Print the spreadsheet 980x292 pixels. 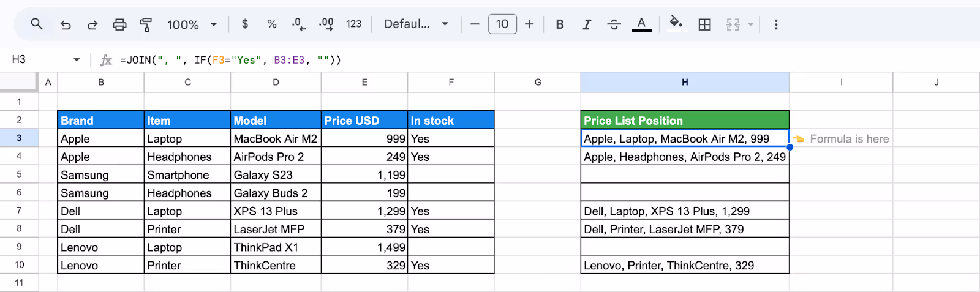coord(119,24)
